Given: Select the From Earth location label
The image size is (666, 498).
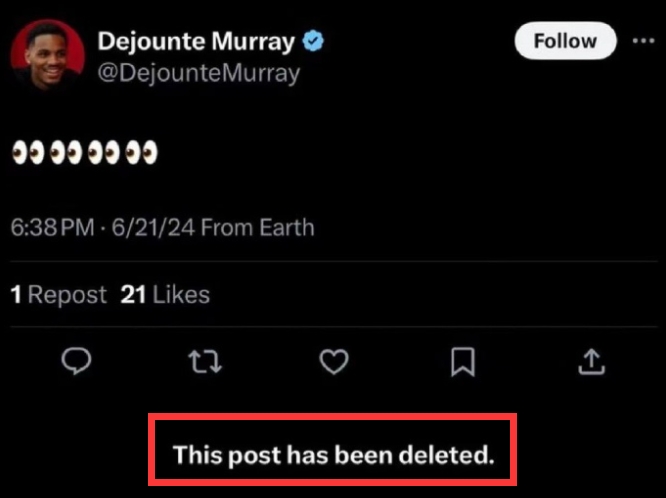Looking at the screenshot, I should pyautogui.click(x=257, y=227).
